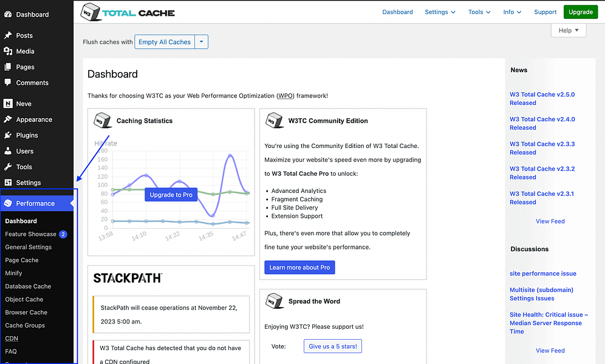The width and height of the screenshot is (605, 364).
Task: Expand the arrow next to Empty All Caches
Action: pos(200,42)
